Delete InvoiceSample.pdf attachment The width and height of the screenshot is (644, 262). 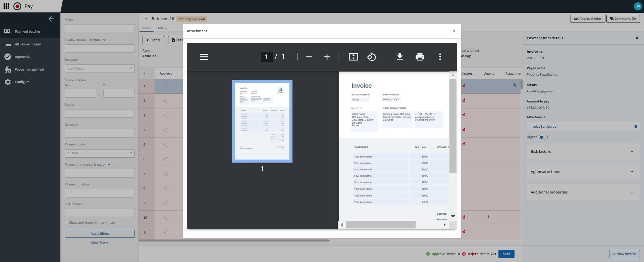(635, 127)
